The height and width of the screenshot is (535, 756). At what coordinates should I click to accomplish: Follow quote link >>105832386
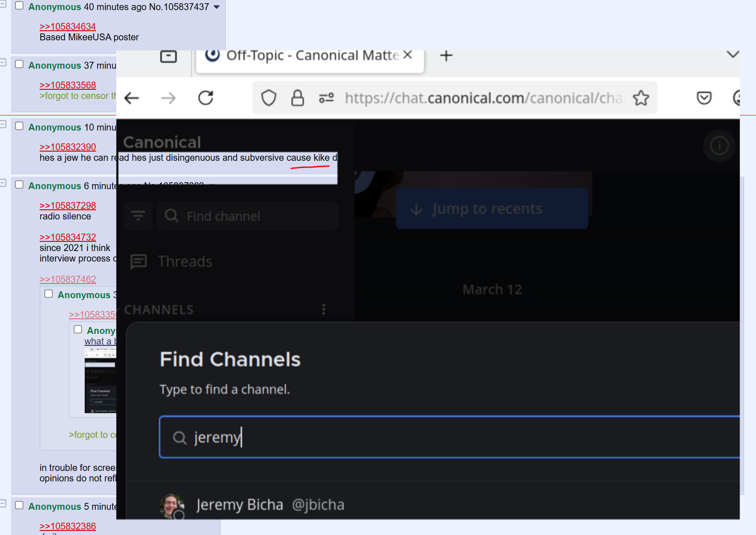68,526
